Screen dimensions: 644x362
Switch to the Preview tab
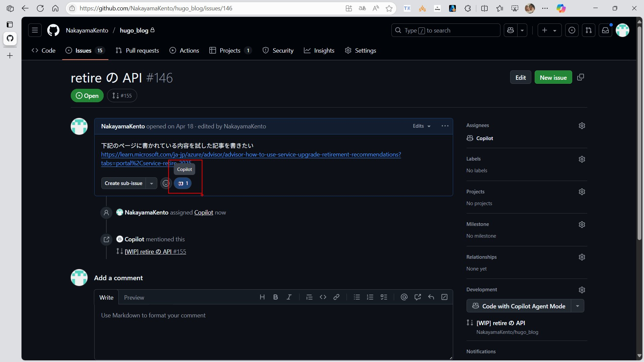(x=134, y=297)
